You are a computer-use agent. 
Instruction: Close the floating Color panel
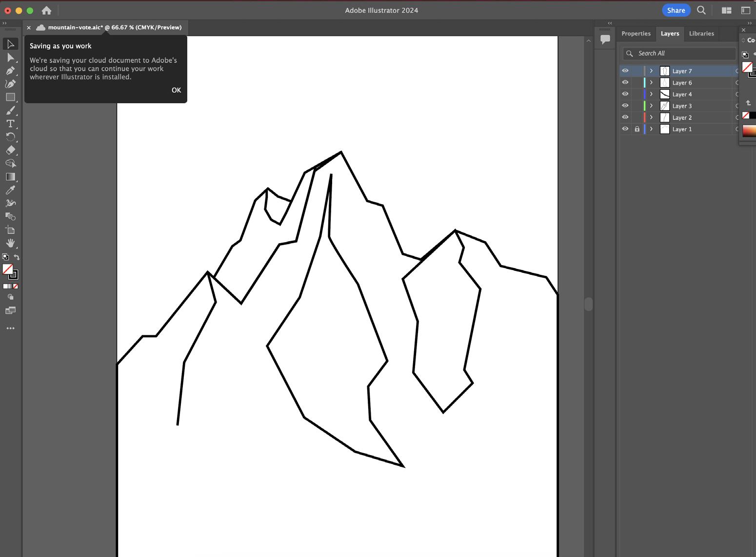[744, 30]
